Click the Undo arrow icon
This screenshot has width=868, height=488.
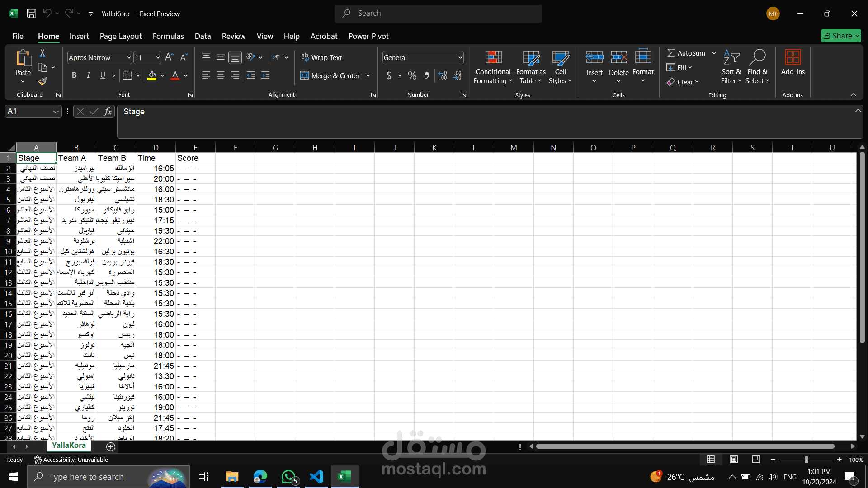click(x=47, y=14)
